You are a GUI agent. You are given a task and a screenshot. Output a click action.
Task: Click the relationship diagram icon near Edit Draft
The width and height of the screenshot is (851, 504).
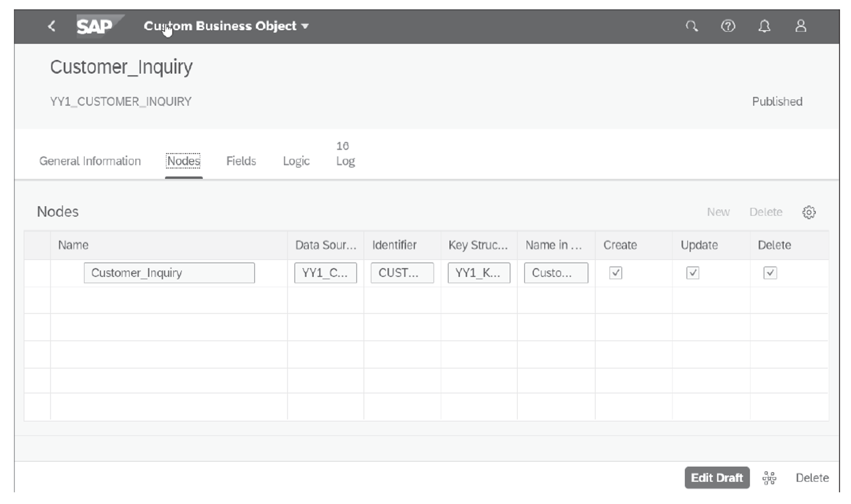tap(769, 478)
